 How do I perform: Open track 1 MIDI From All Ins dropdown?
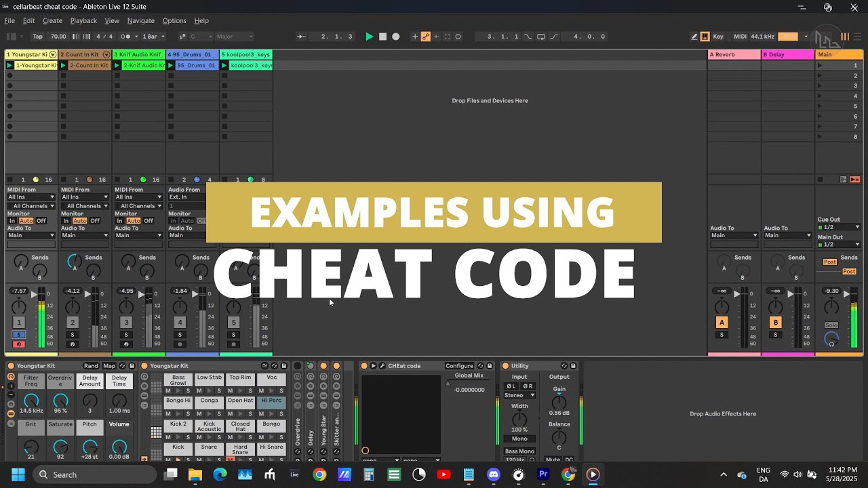31,197
